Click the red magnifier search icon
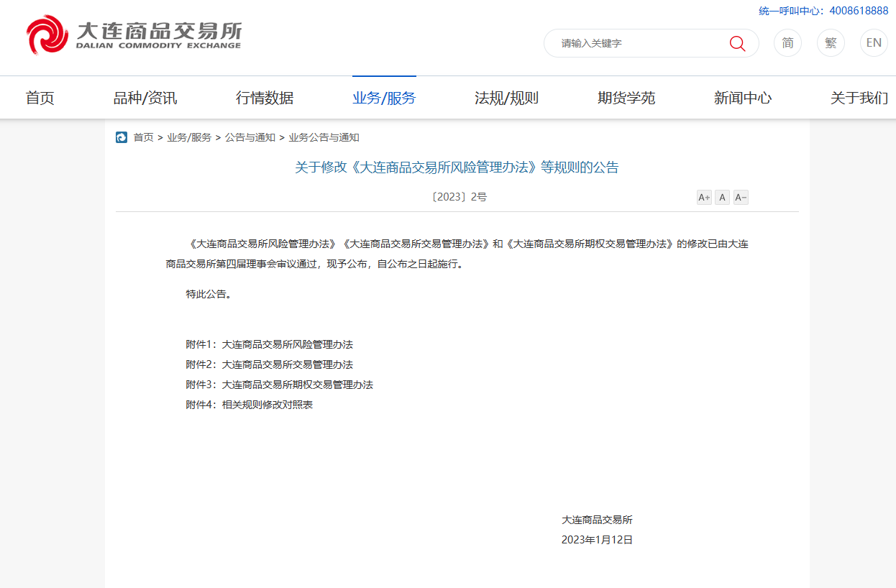The height and width of the screenshot is (588, 896). pos(737,43)
